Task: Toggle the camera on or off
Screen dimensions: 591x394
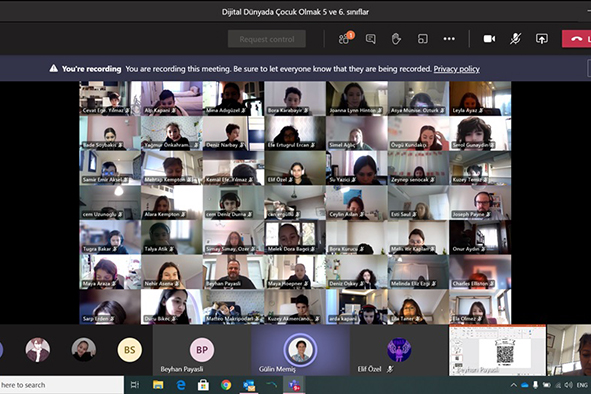Action: (489, 38)
